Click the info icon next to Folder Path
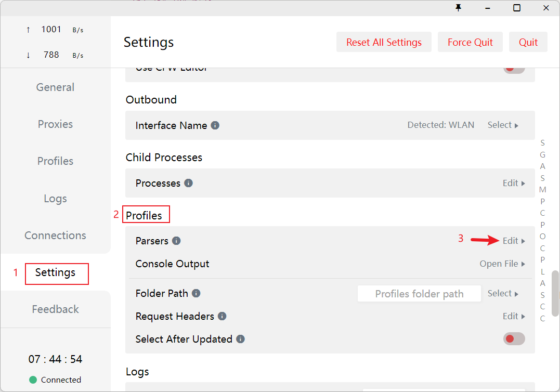Screen dimensions: 560x392 pos(196,293)
